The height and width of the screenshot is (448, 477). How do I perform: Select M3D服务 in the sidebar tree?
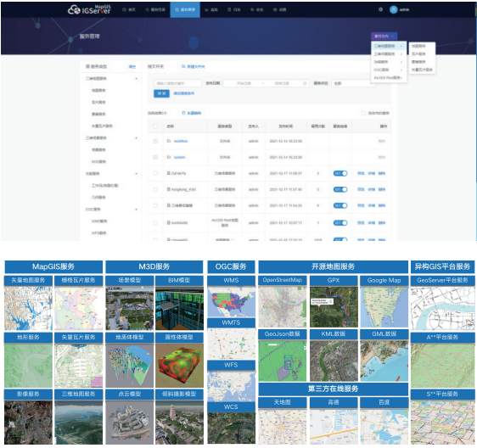tap(98, 162)
